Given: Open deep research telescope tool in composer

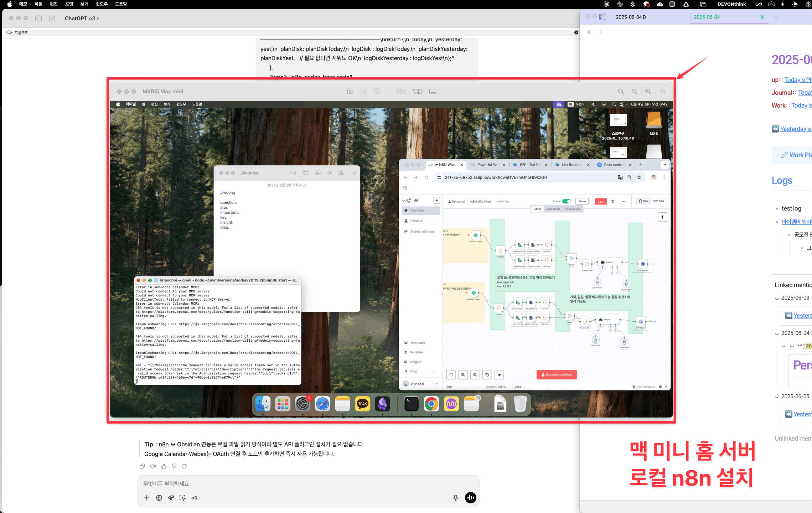Looking at the screenshot, I should [171, 498].
